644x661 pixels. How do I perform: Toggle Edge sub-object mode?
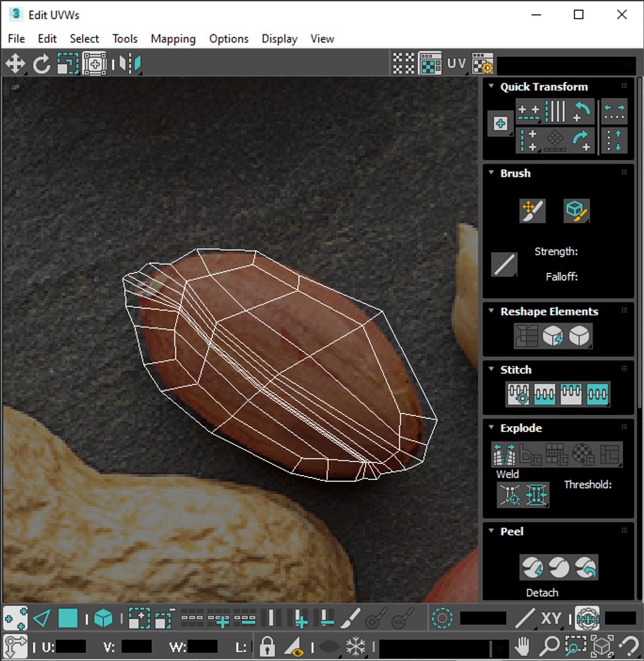[42, 618]
